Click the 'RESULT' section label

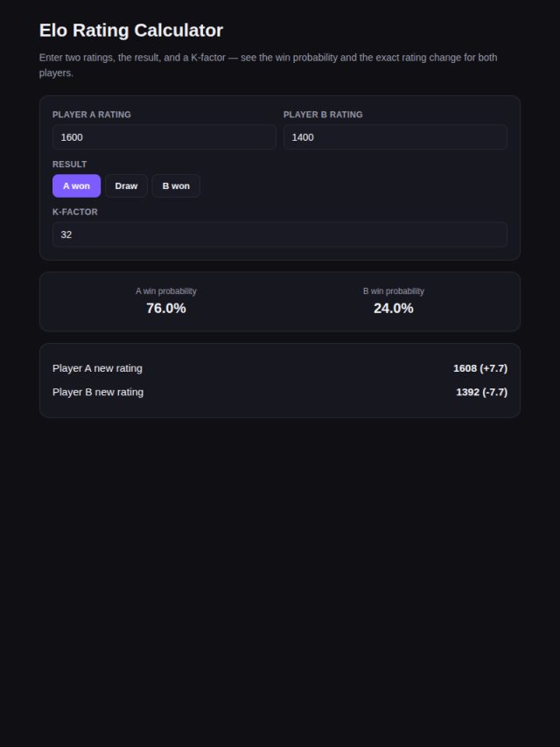click(x=70, y=164)
